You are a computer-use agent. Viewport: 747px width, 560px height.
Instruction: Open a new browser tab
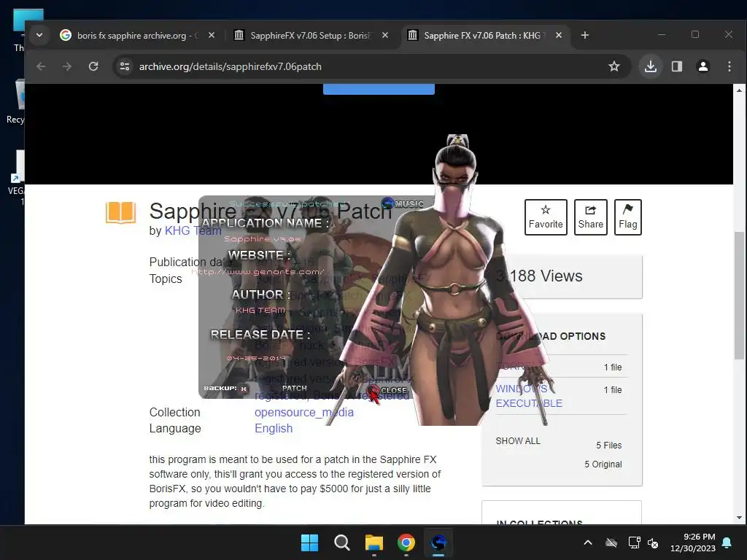(585, 35)
